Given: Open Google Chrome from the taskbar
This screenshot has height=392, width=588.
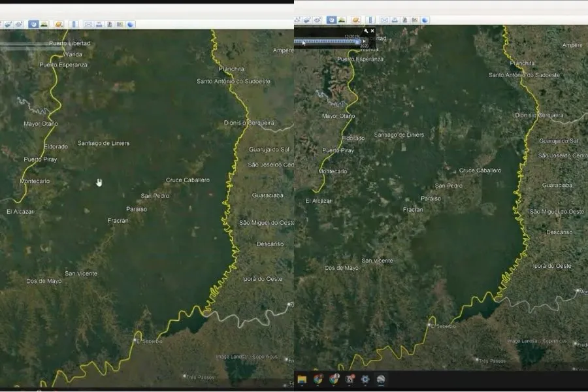Looking at the screenshot, I should click(x=318, y=379).
